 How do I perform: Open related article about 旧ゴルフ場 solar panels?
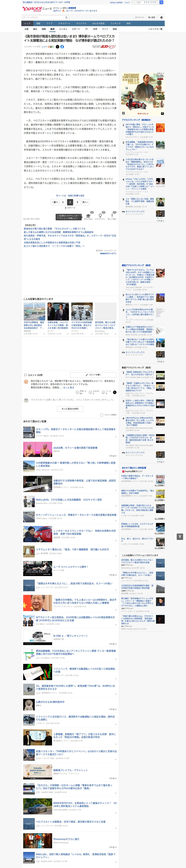(54, 246)
